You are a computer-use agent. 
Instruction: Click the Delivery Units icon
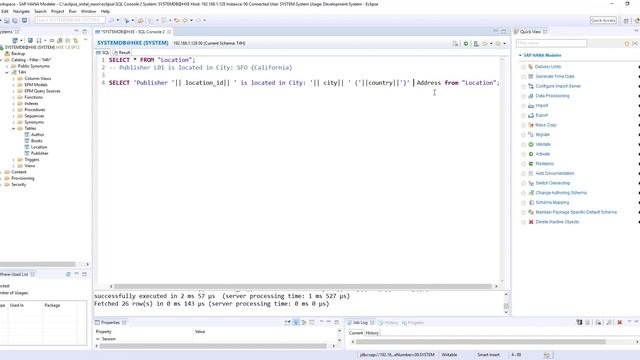tap(531, 67)
